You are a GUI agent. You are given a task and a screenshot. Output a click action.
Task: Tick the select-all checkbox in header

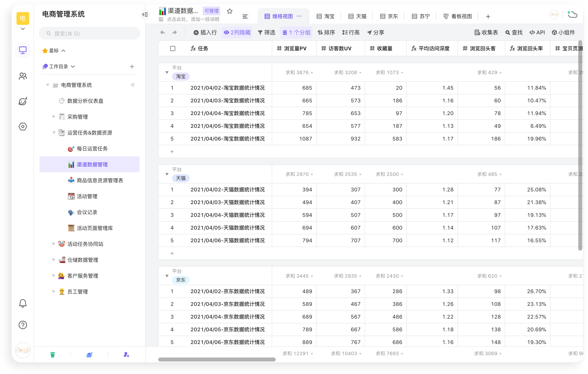173,48
